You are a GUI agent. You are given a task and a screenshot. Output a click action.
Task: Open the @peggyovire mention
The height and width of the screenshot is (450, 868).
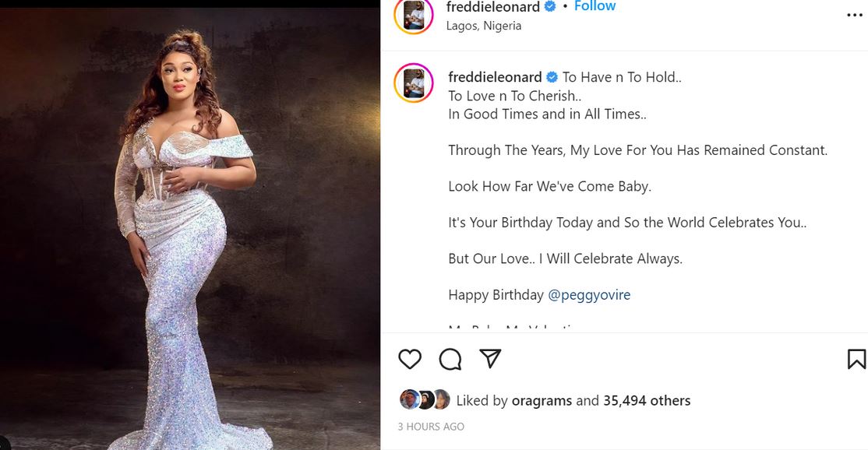[x=589, y=295]
